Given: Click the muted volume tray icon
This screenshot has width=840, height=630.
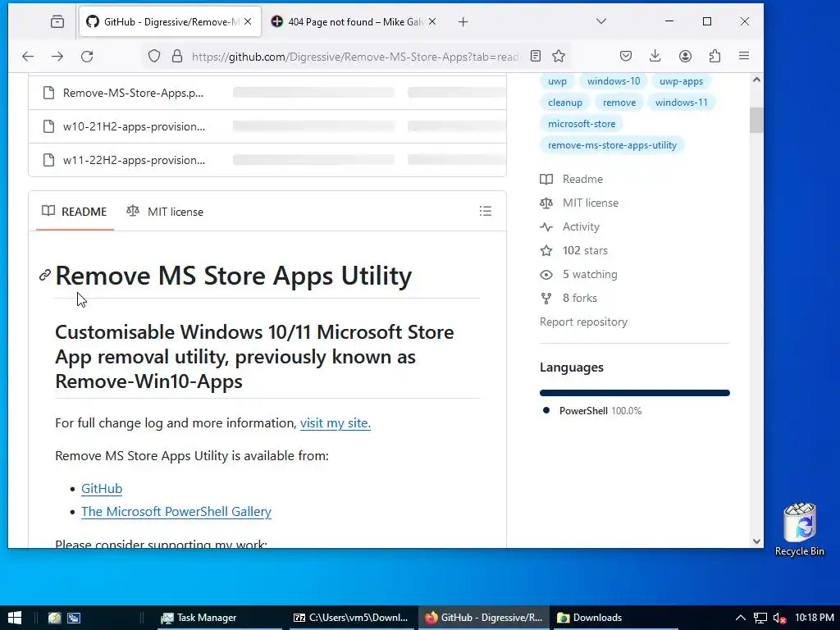Looking at the screenshot, I should [x=779, y=619].
